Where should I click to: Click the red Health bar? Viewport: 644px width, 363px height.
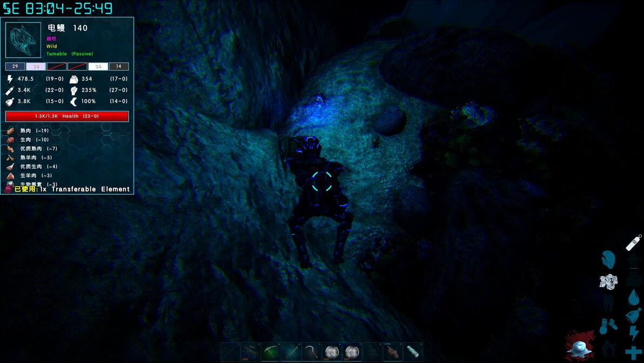pos(67,116)
